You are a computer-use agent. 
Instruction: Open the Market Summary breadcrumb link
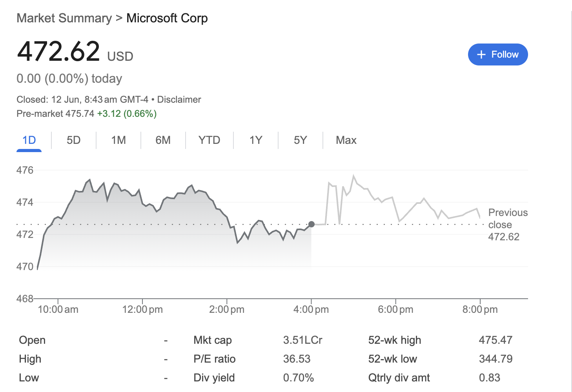tap(64, 18)
